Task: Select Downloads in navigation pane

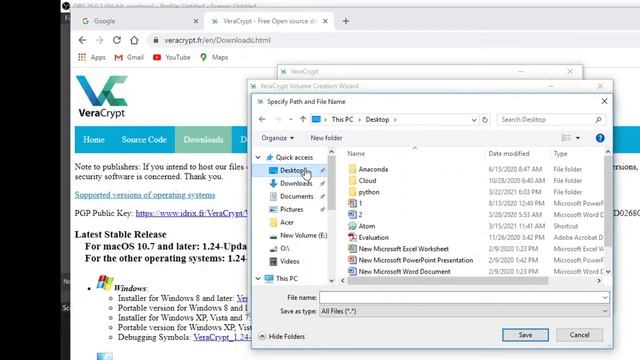Action: pos(296,183)
